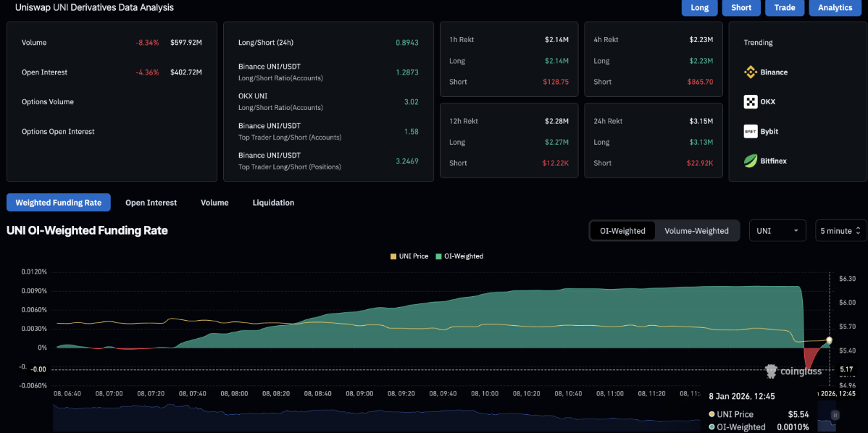Viewport: 868px width, 433px height.
Task: Open the UNI symbol dropdown
Action: pyautogui.click(x=777, y=231)
